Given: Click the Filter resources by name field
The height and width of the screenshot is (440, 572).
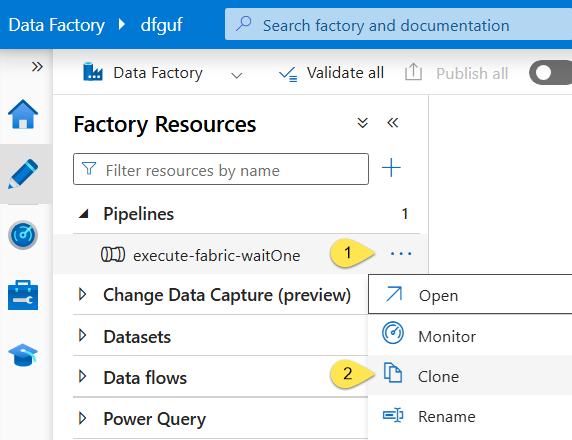Looking at the screenshot, I should (x=221, y=169).
